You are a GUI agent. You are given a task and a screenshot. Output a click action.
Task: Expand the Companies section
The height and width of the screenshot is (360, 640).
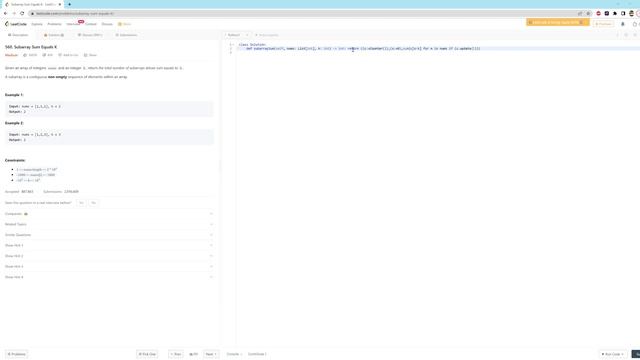pyautogui.click(x=109, y=214)
